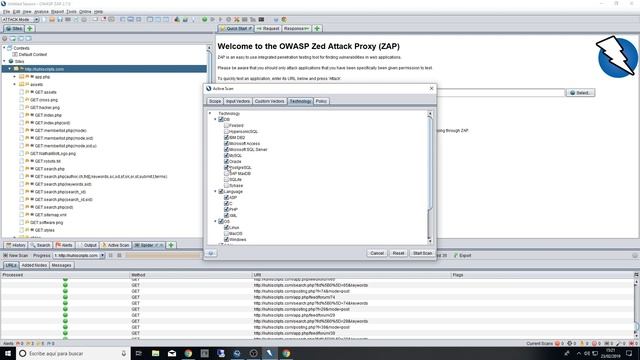Click green plus icon next to Response tab
This screenshot has height=360, width=640.
coord(317,29)
